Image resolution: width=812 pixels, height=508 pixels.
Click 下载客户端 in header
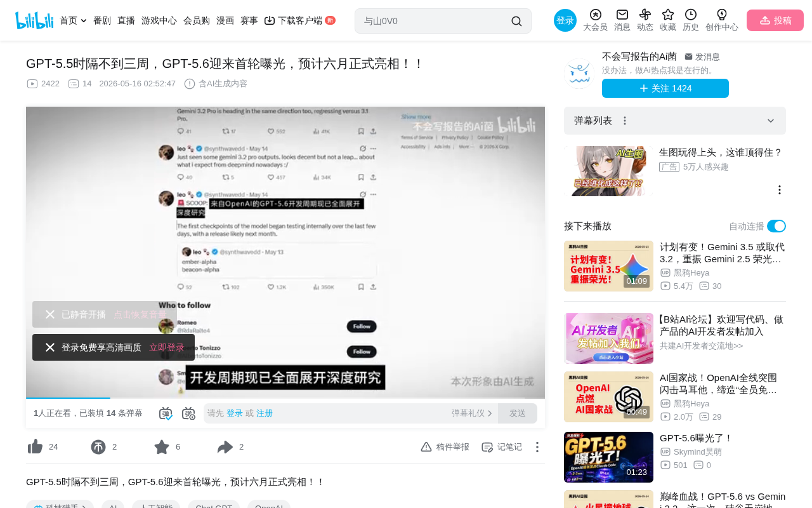point(299,20)
